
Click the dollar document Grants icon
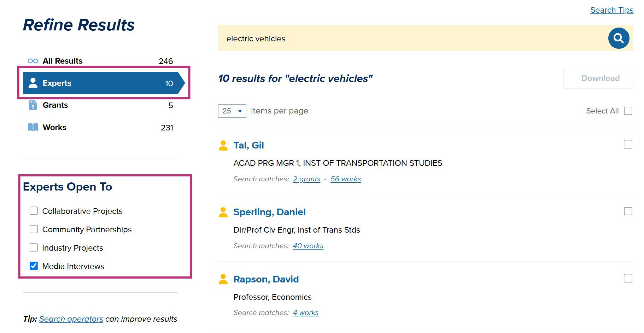tap(33, 105)
